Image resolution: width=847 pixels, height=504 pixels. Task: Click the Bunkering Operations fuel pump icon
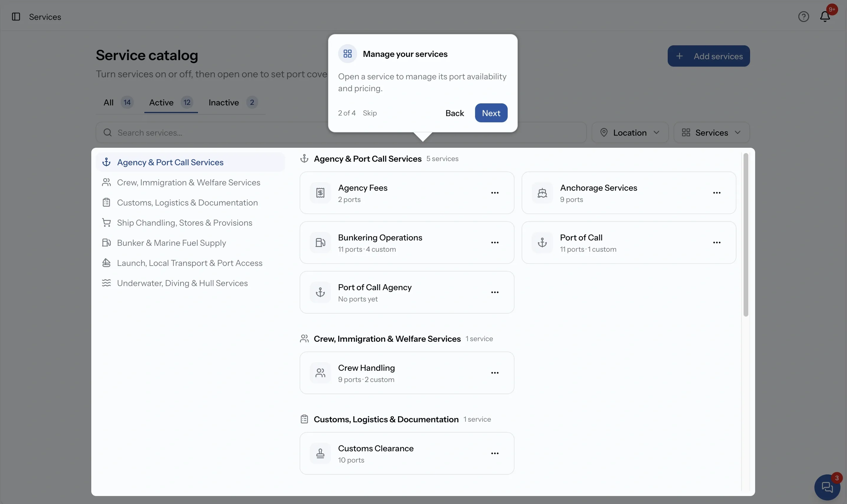320,243
